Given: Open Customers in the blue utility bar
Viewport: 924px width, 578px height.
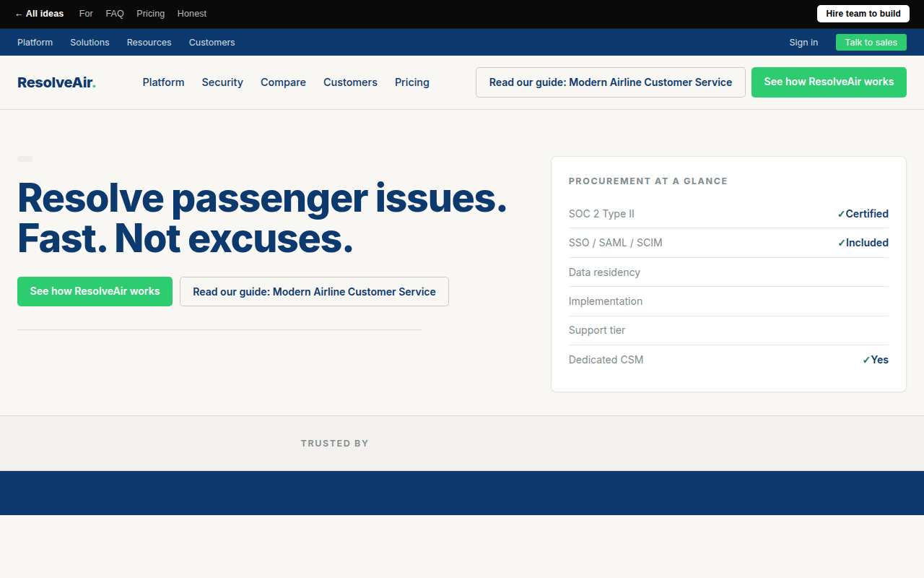Looking at the screenshot, I should [x=212, y=43].
